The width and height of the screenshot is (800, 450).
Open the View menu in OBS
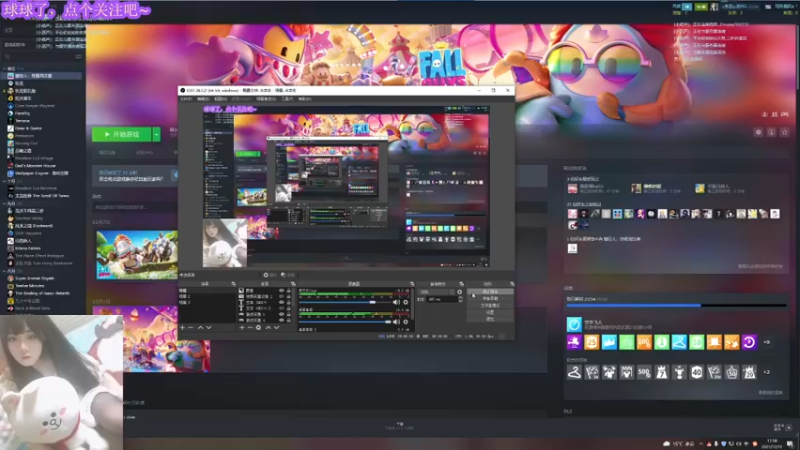coord(220,99)
